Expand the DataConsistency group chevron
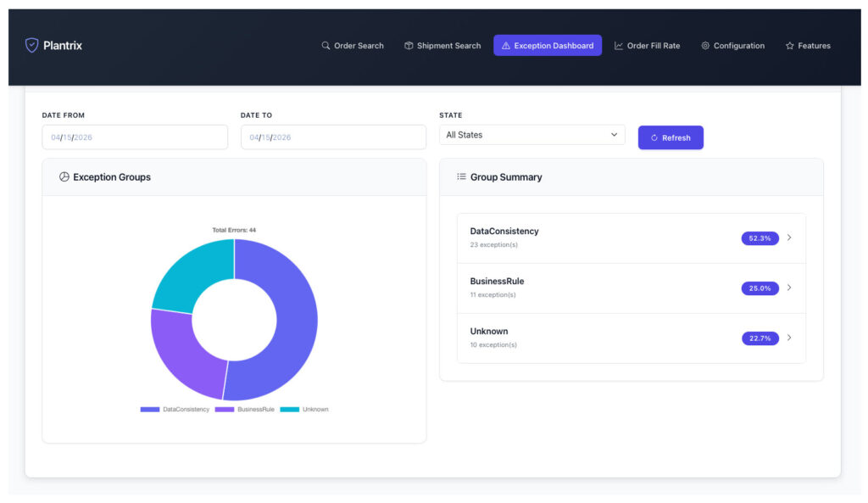868x503 pixels. tap(789, 238)
